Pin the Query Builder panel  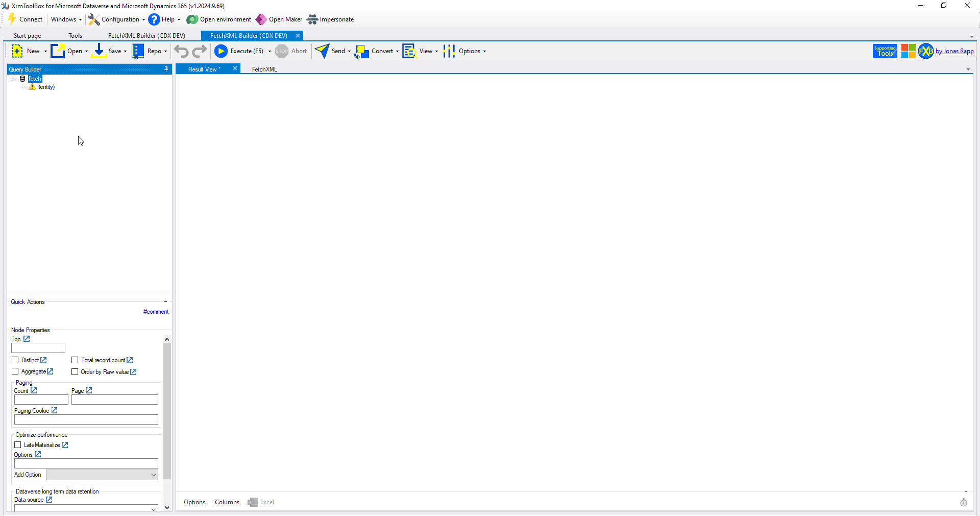click(x=166, y=69)
